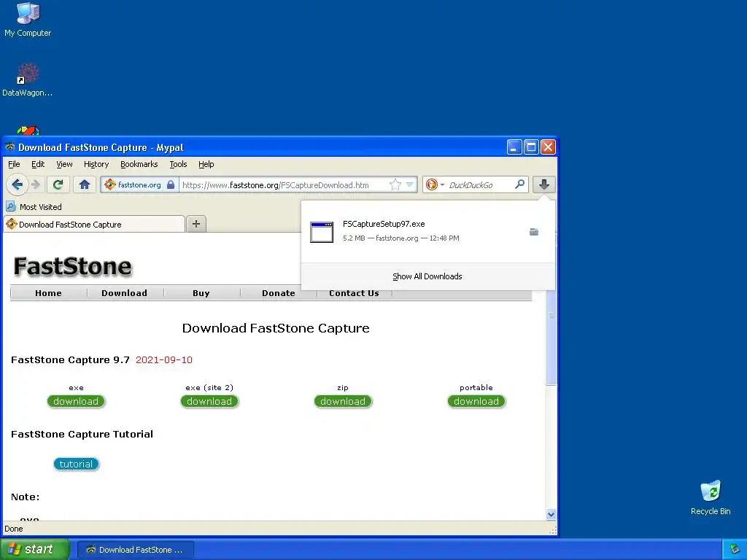Screen dimensions: 747x560
Task: Go back using the browser back arrow
Action: point(18,184)
